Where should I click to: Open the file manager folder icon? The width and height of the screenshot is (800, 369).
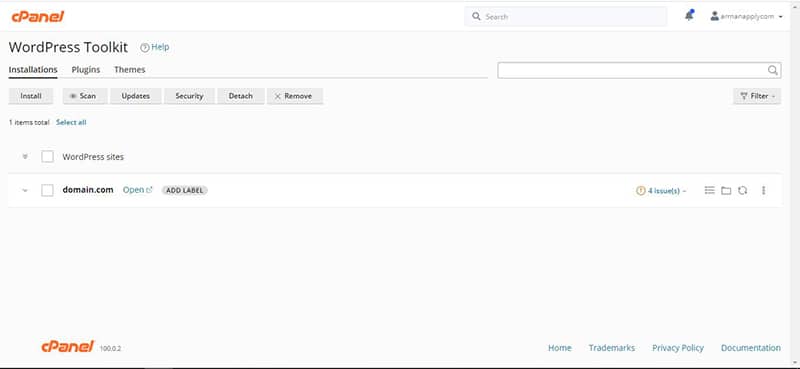pos(726,190)
